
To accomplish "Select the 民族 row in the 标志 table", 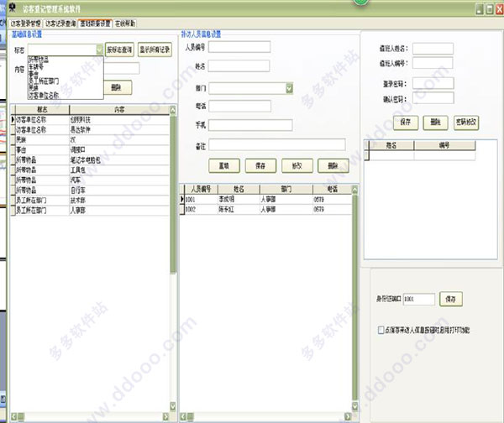I will 91,139.
